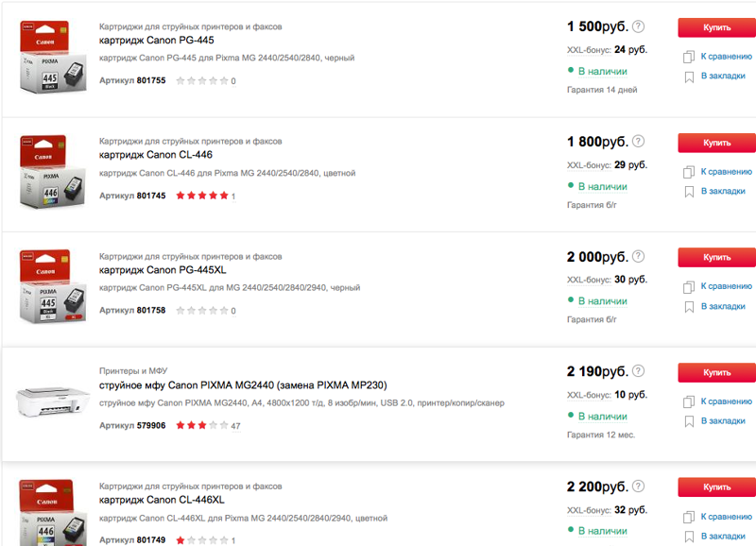Click the price help icon next to 1 500 руб.

(x=638, y=26)
